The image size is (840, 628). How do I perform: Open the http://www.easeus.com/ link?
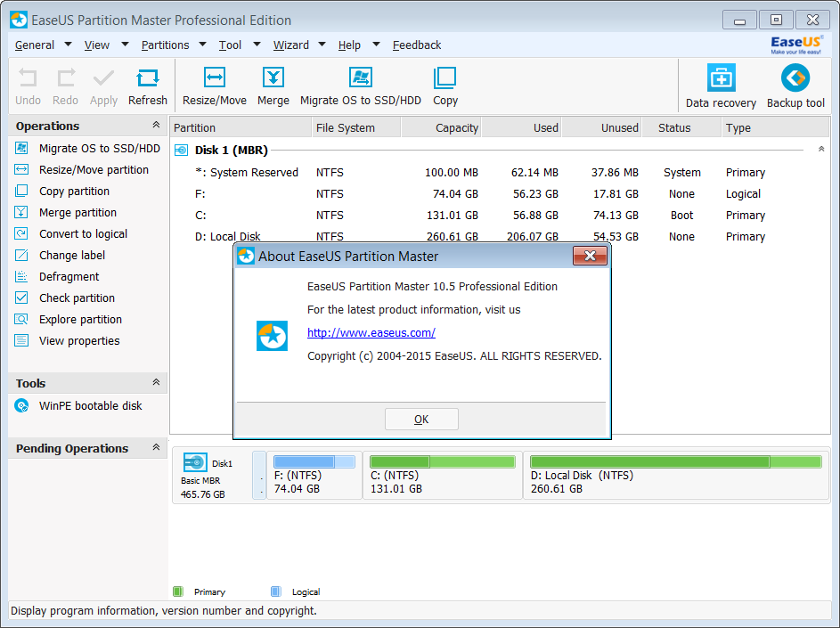click(x=371, y=333)
